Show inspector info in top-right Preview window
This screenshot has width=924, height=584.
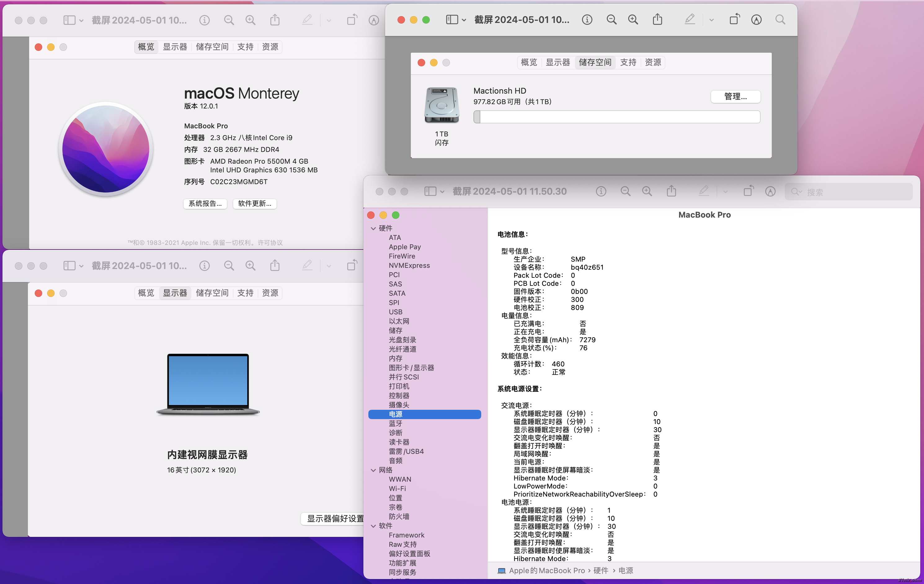click(x=587, y=20)
